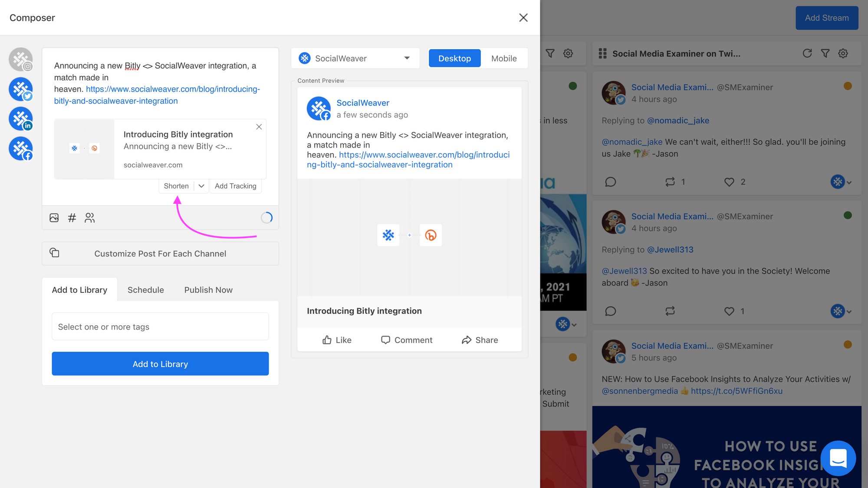Toggle the Twitter channel avatar

[21, 89]
